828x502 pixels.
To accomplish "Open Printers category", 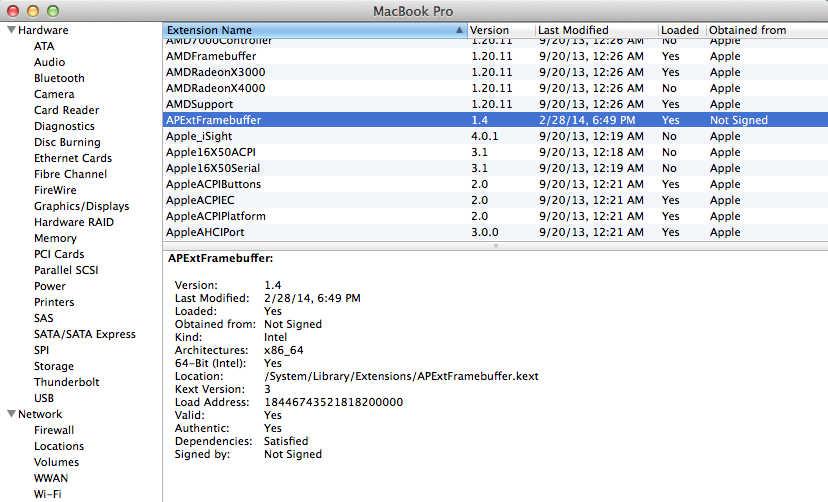I will [54, 302].
